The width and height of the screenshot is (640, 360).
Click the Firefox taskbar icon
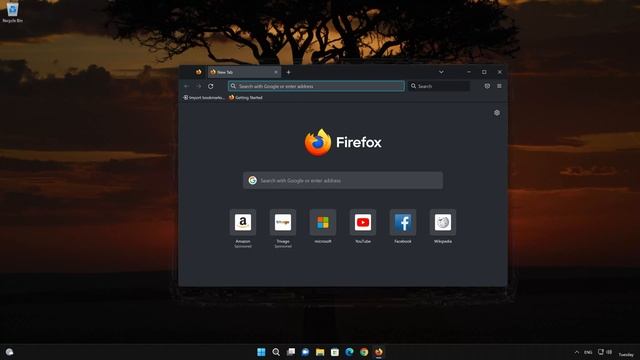coord(379,352)
